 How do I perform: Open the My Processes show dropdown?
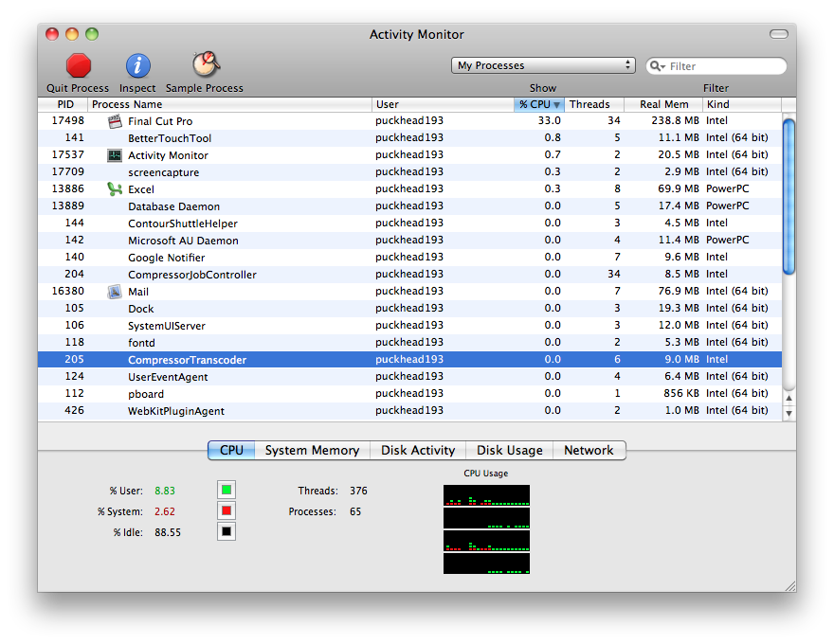click(543, 65)
